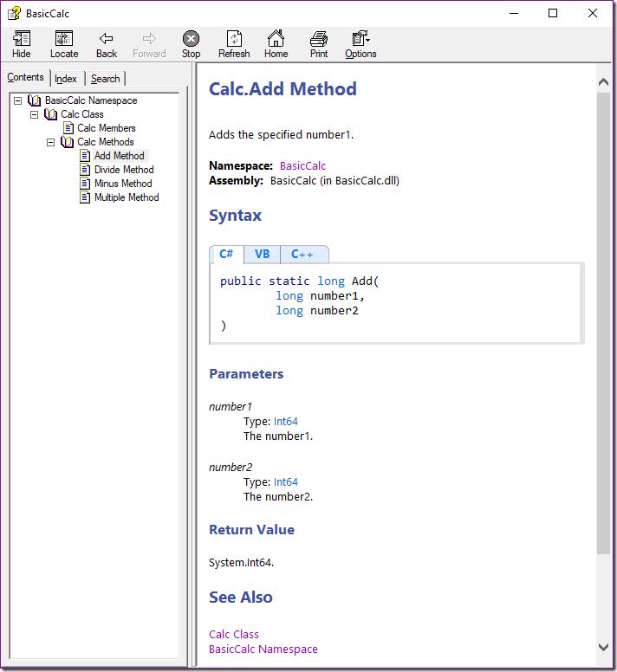This screenshot has height=672, width=617.
Task: Select the VB syntax tab
Action: pos(262,254)
